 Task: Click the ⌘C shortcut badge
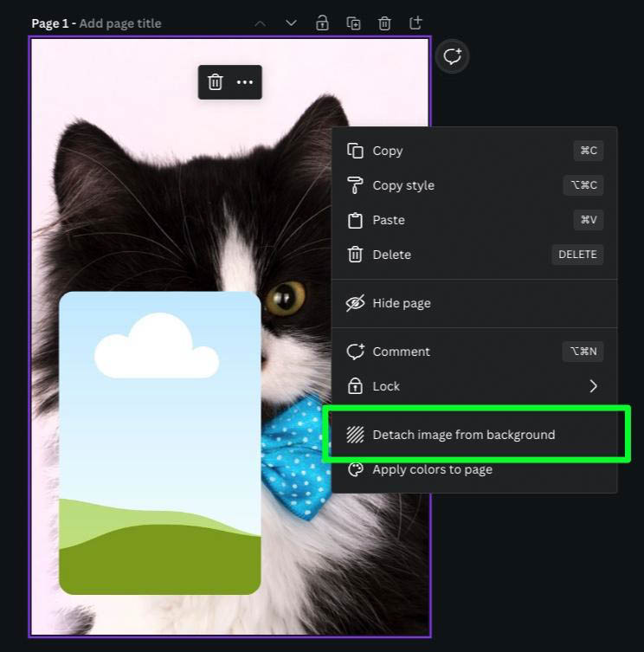(589, 151)
